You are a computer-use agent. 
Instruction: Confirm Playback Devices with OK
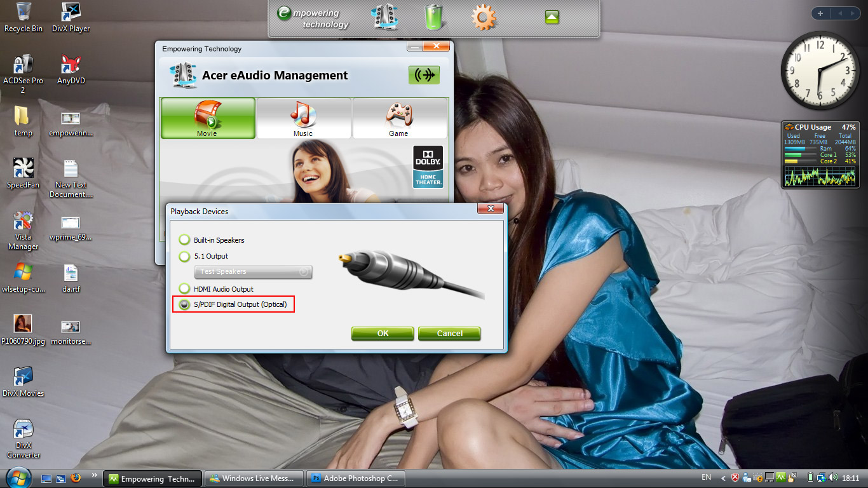click(383, 334)
